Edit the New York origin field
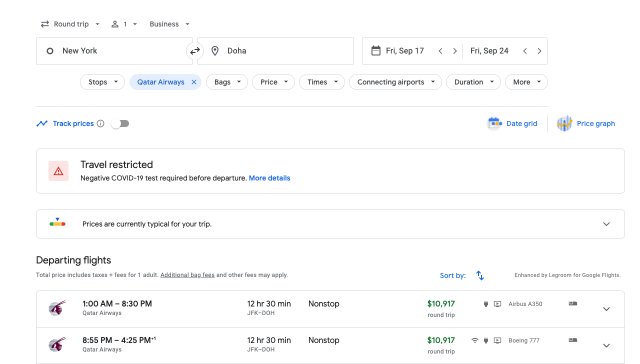Image resolution: width=640 pixels, height=364 pixels. pyautogui.click(x=114, y=51)
